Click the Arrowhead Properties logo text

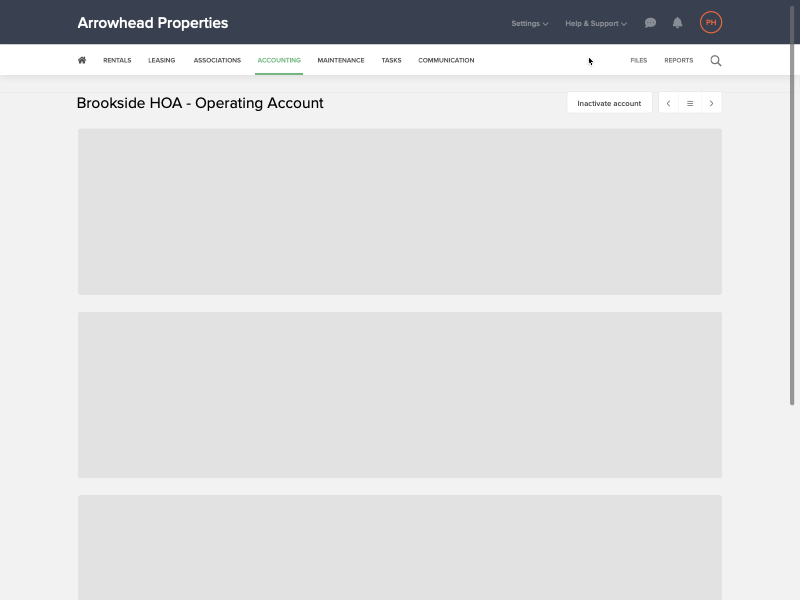(153, 23)
